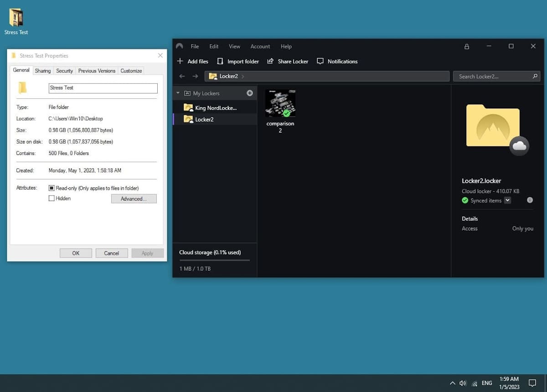The height and width of the screenshot is (392, 547).
Task: Select the King NordLocker locker
Action: pos(215,108)
